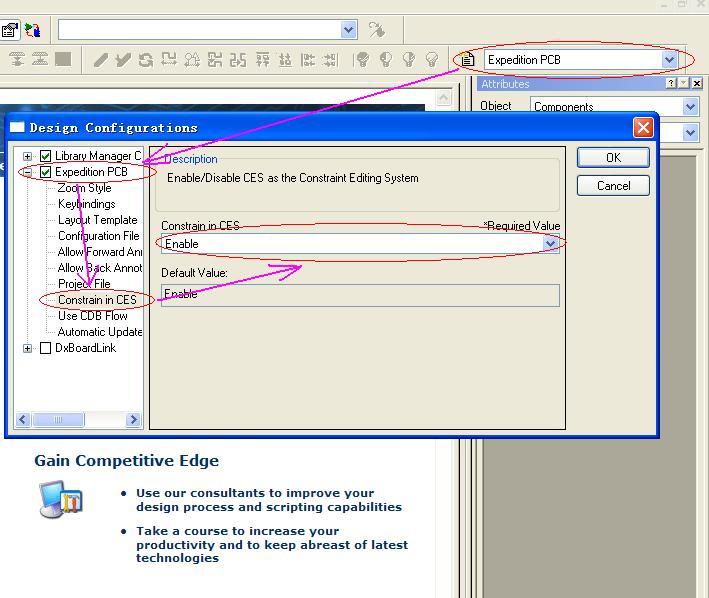The height and width of the screenshot is (598, 709).
Task: Select Project File tree item
Action: coord(84,284)
